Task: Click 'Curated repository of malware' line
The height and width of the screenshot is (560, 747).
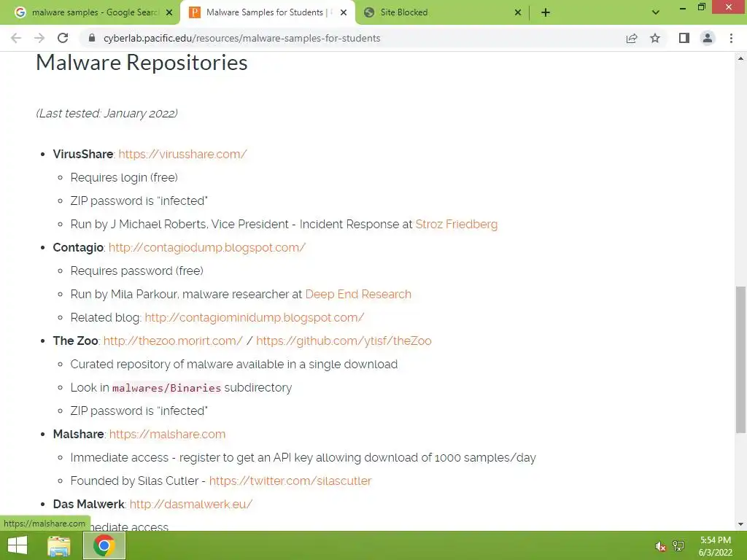Action: (234, 364)
